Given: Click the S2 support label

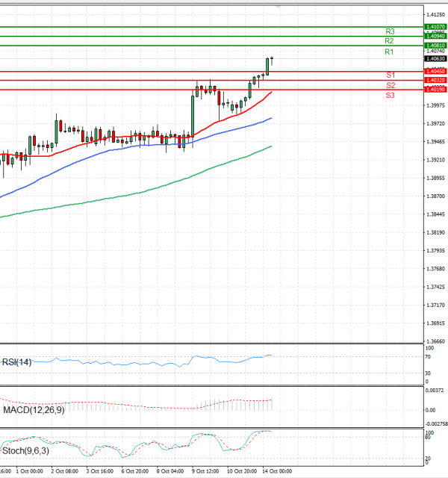Looking at the screenshot, I should pyautogui.click(x=391, y=85).
